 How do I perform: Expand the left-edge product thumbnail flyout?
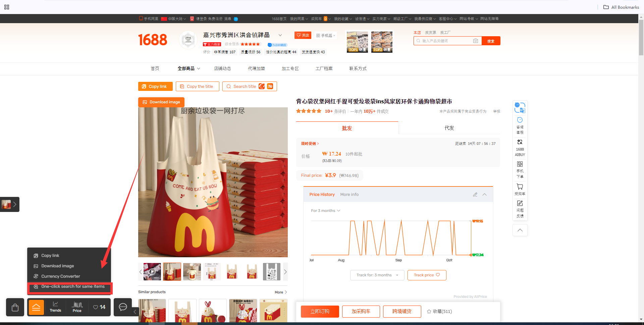[10, 204]
